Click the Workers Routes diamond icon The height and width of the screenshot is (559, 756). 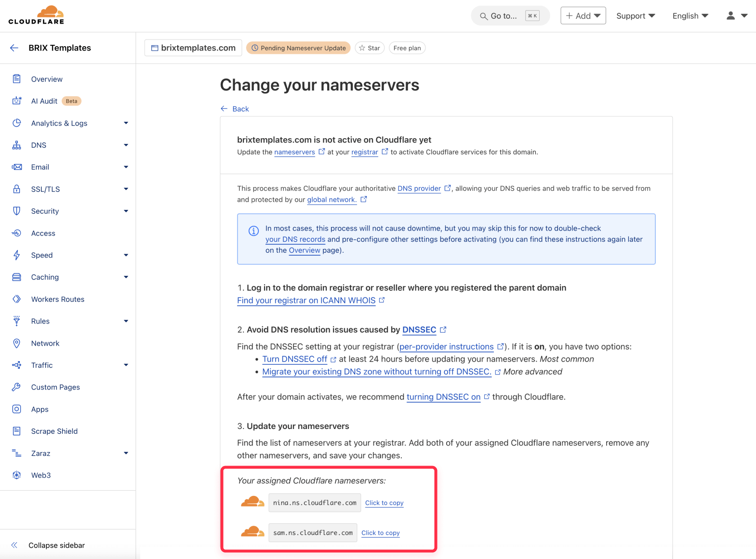click(17, 299)
